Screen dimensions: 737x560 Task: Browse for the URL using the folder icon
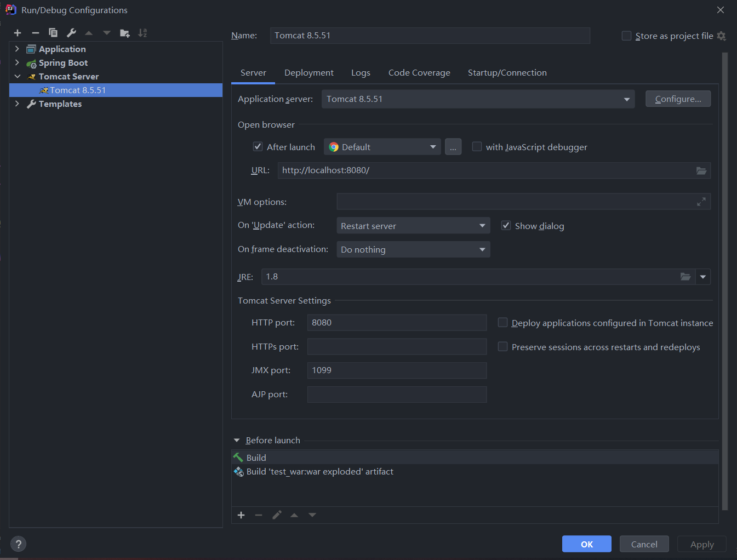701,170
